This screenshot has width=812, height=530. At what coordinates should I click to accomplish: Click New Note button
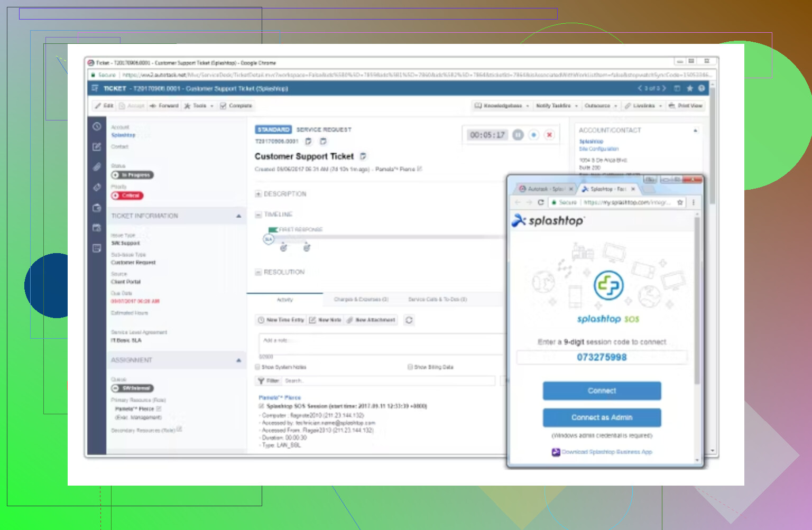pos(325,320)
